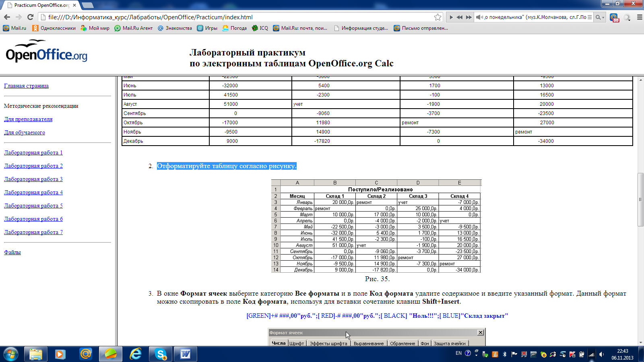The image size is (644, 362).
Task: Open a new tab button
Action: [x=87, y=5]
